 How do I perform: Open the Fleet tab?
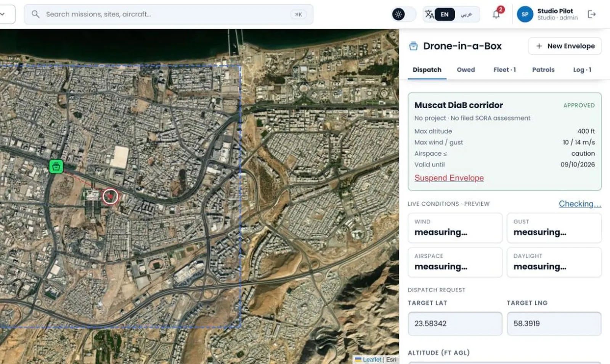[504, 70]
